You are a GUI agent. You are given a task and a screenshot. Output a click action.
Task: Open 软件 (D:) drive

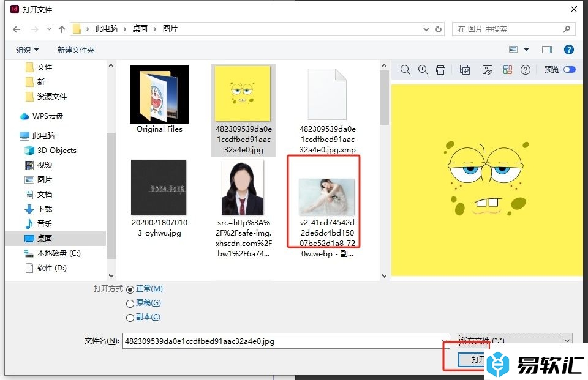pyautogui.click(x=46, y=267)
